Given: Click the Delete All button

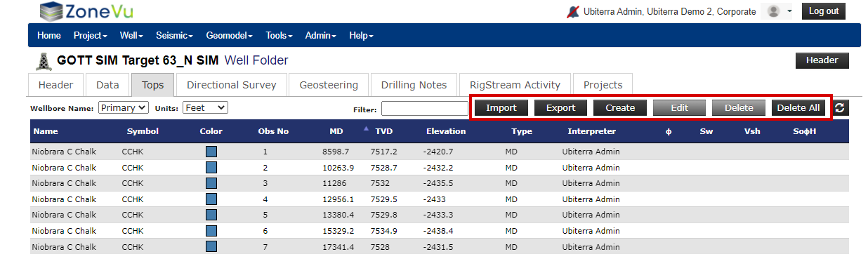Looking at the screenshot, I should 798,108.
